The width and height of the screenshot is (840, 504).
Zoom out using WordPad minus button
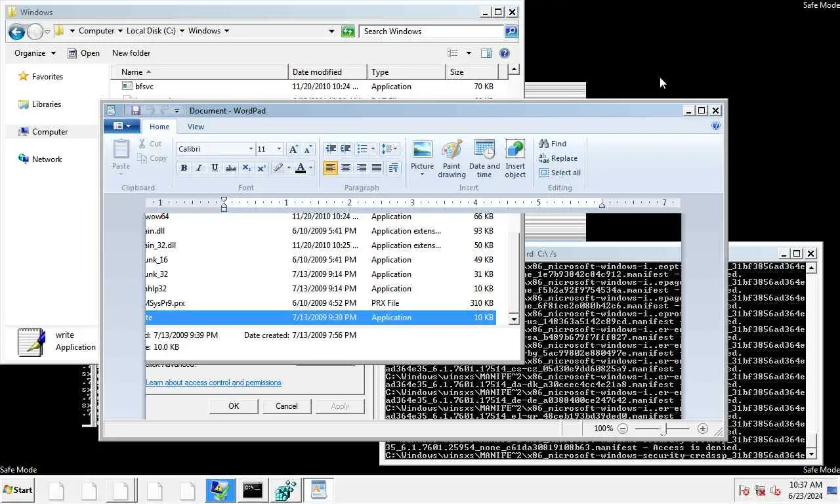623,429
